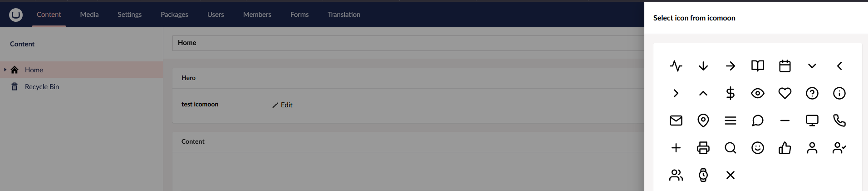Screen dimensions: 868x191
Task: Pick the chevron right icon
Action: [676, 93]
